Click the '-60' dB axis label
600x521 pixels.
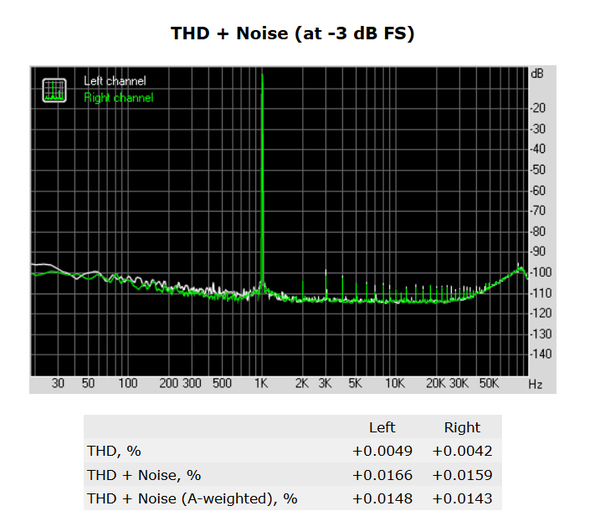(538, 190)
